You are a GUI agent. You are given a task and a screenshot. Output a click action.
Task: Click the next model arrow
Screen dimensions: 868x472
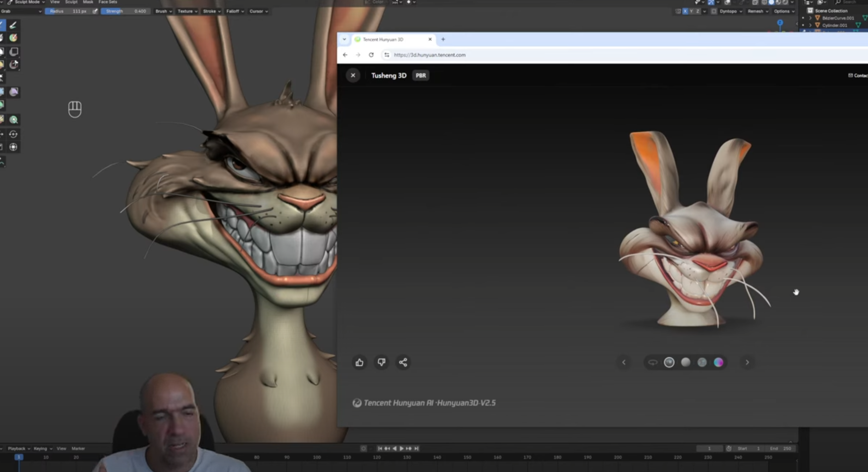[747, 363]
